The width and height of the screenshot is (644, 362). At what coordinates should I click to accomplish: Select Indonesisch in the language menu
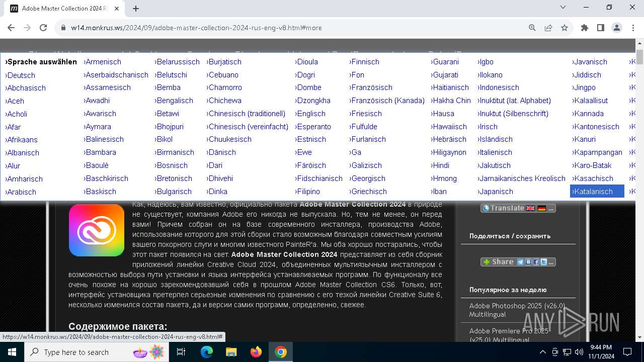click(499, 87)
